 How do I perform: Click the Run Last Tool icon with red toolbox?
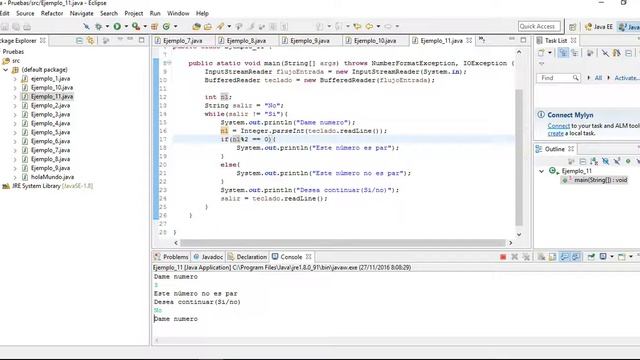point(136,27)
